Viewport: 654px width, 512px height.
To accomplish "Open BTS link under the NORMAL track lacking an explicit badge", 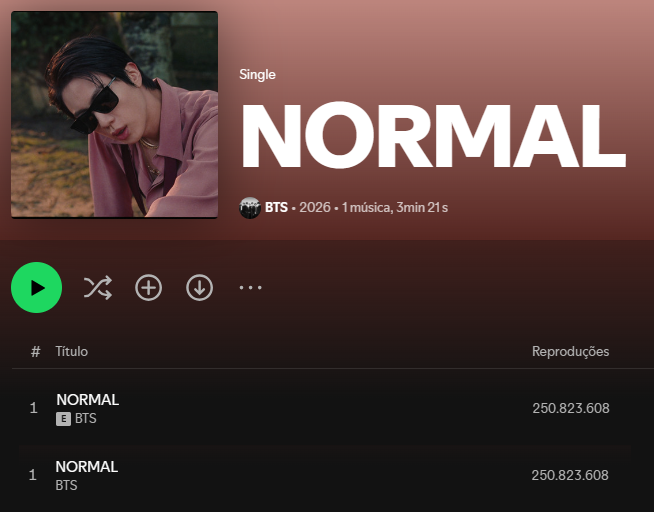I will pyautogui.click(x=66, y=485).
